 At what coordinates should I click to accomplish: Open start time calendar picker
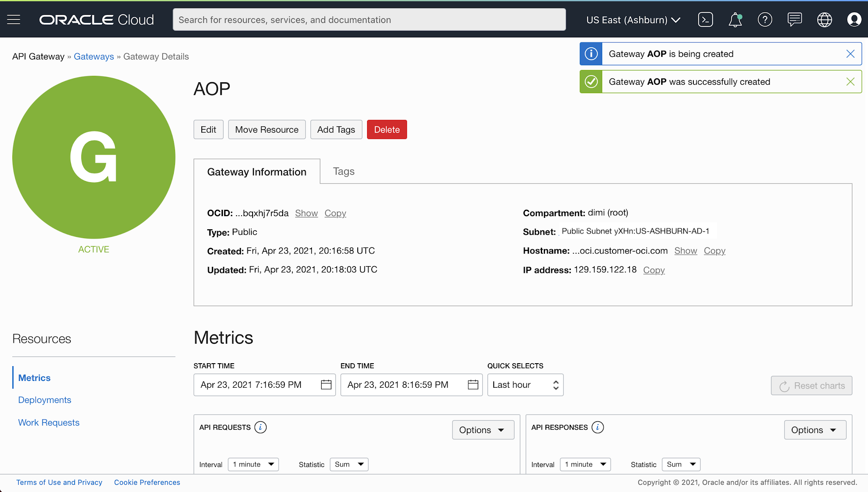click(x=326, y=385)
